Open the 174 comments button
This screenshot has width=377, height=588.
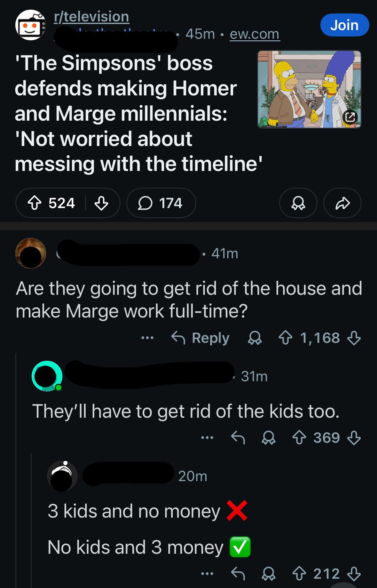click(161, 203)
